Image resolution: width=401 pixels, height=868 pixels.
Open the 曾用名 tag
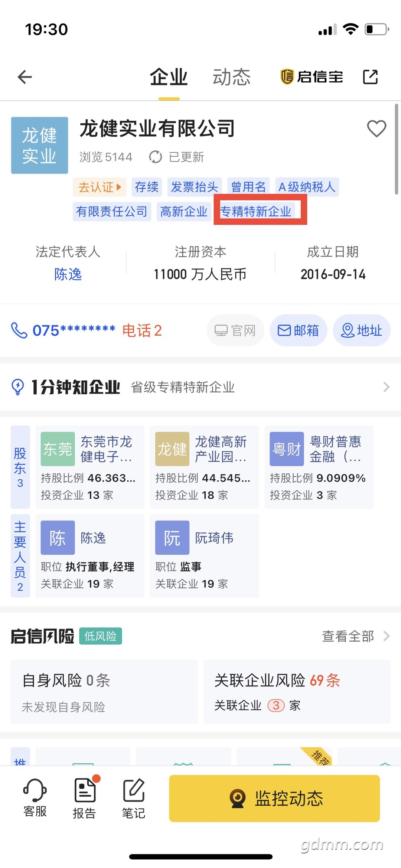coord(249,187)
